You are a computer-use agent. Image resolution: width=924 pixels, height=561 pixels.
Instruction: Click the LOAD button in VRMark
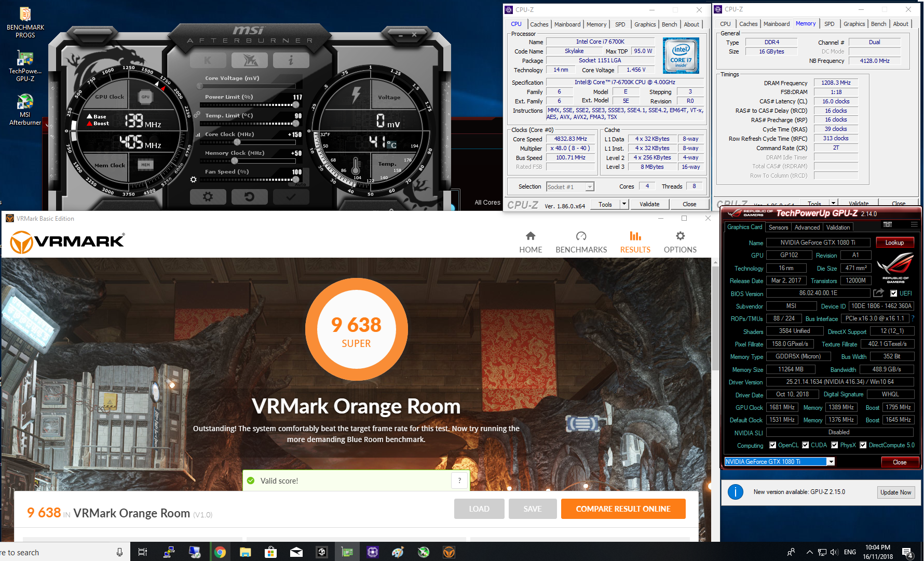tap(479, 509)
